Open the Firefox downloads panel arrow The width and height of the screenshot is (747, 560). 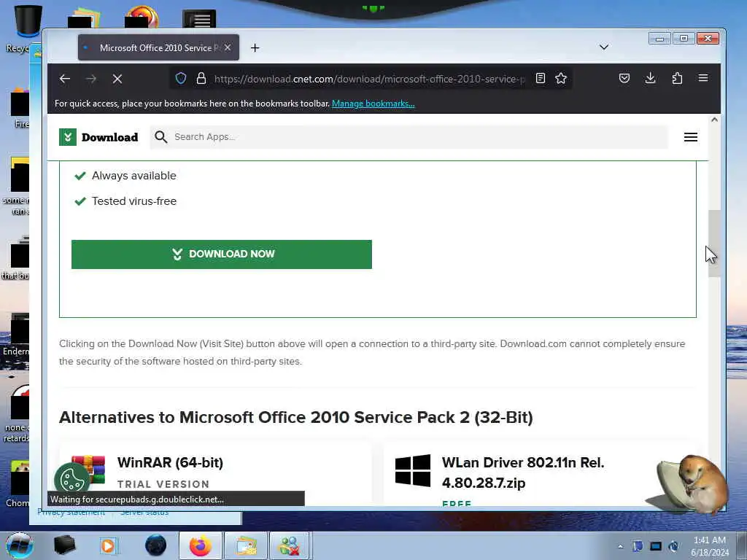click(x=650, y=78)
